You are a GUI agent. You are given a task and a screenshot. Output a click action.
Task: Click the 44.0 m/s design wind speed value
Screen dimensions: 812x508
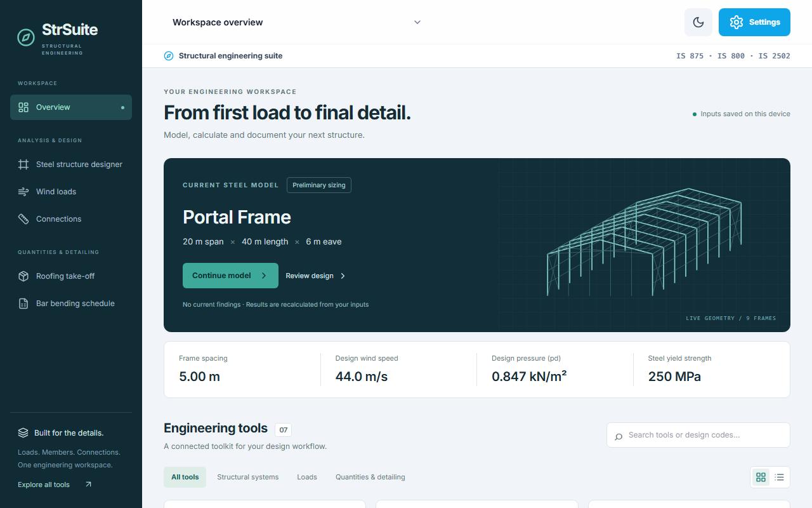point(362,377)
